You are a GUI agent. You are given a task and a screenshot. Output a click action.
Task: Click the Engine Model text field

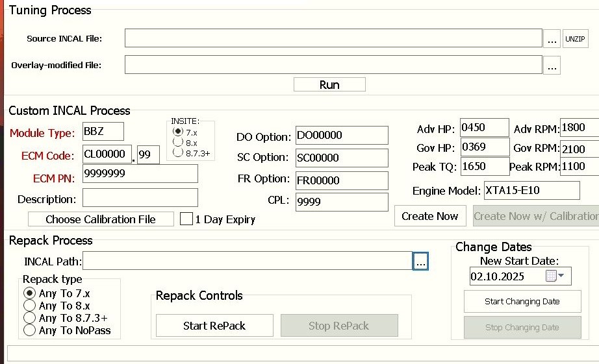(531, 191)
